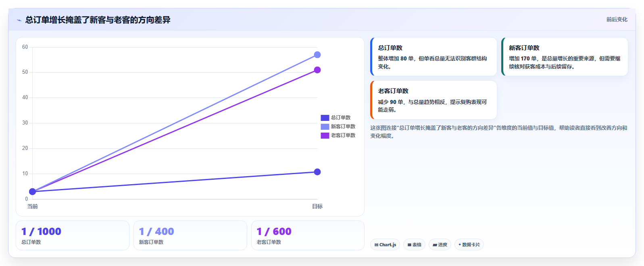644x266 pixels.
Task: Click the header icon beside the title
Action: 19,20
